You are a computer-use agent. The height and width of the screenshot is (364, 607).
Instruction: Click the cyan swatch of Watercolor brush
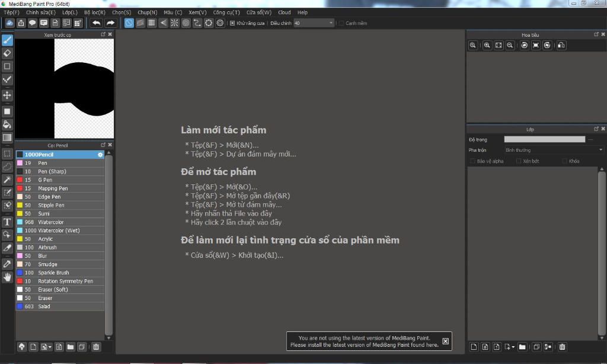[20, 222]
